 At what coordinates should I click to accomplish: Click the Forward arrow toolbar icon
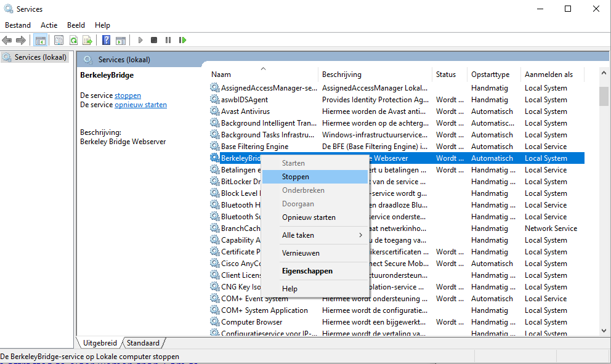point(21,40)
